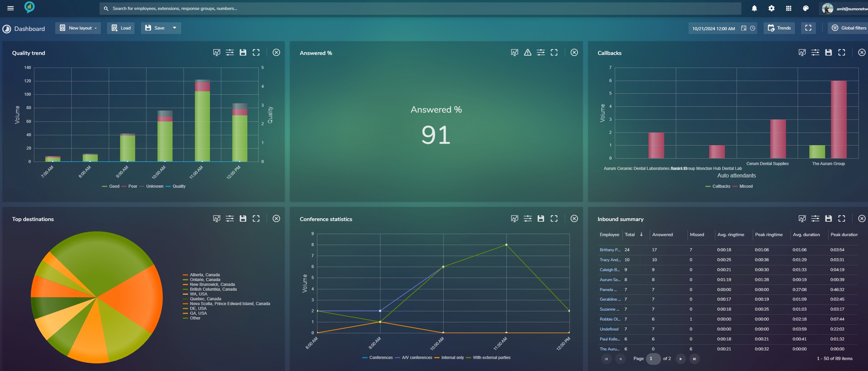Viewport: 868px width, 371px height.
Task: Click the alert triangle on Answered % widget
Action: tap(527, 53)
